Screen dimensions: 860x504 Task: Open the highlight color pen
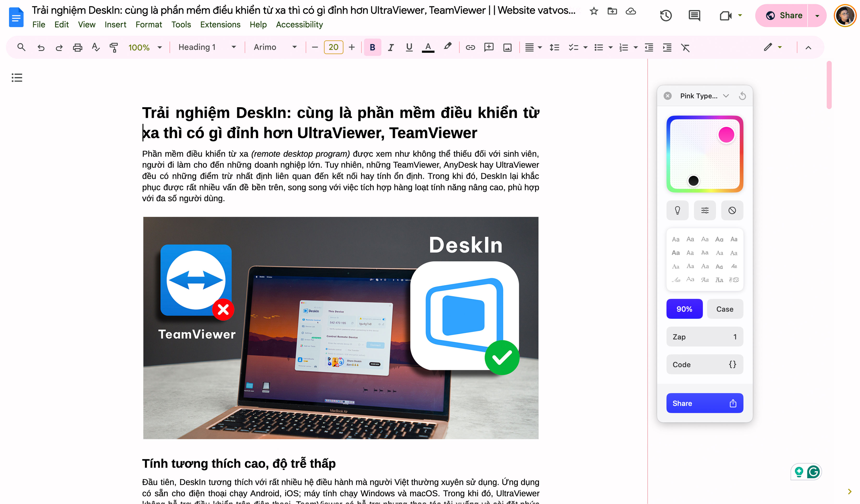click(447, 47)
